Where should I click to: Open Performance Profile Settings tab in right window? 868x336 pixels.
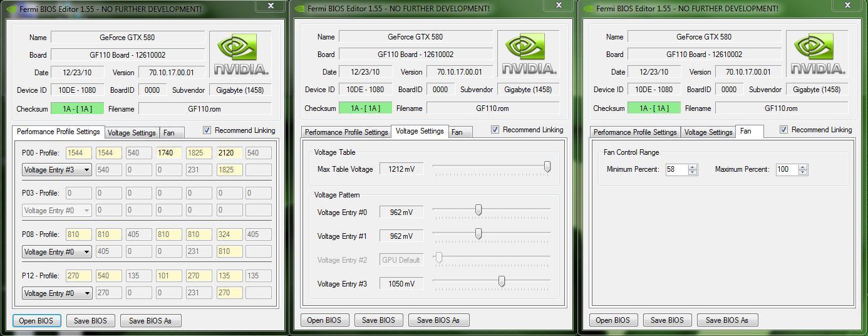tap(635, 132)
